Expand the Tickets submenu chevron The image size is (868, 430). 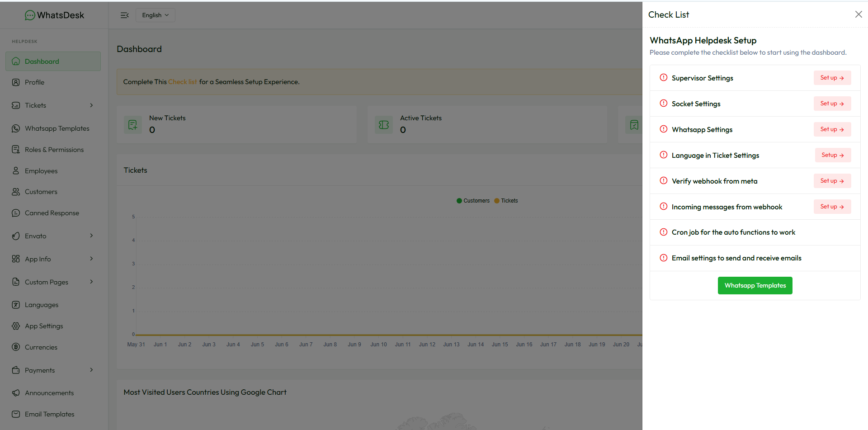(x=91, y=105)
